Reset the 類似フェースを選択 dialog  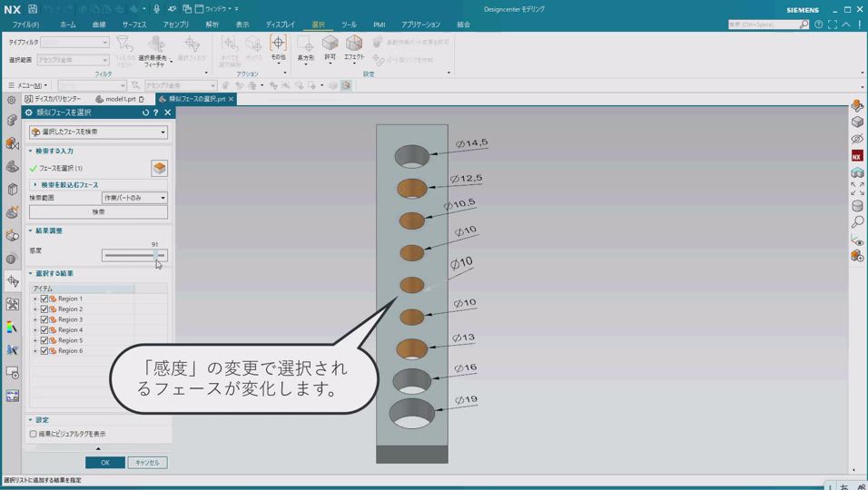point(145,113)
